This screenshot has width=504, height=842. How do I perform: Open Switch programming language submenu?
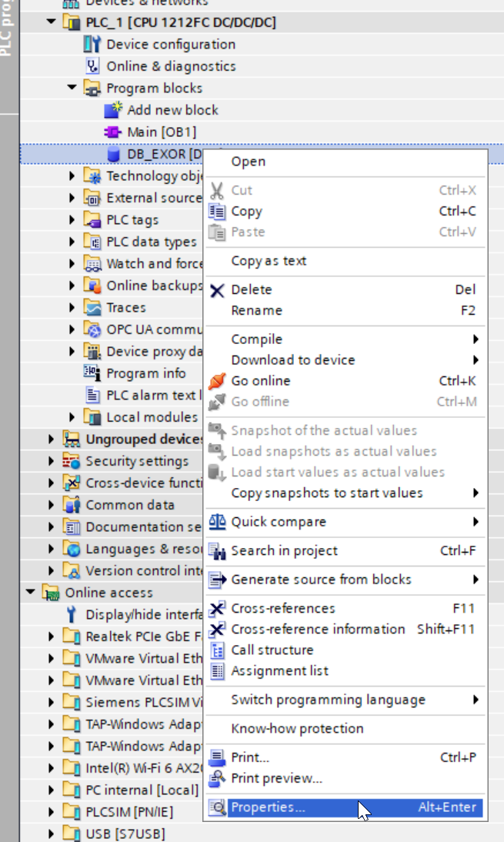click(345, 700)
